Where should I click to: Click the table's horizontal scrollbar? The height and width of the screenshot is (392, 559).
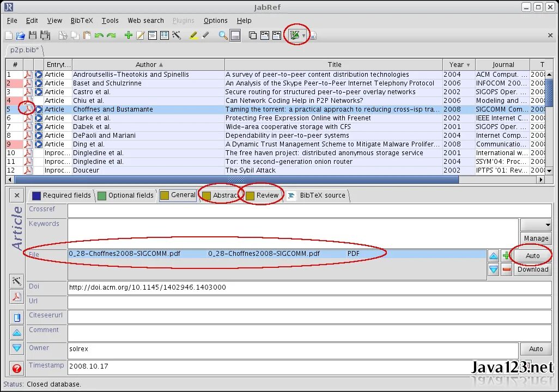pyautogui.click(x=236, y=180)
